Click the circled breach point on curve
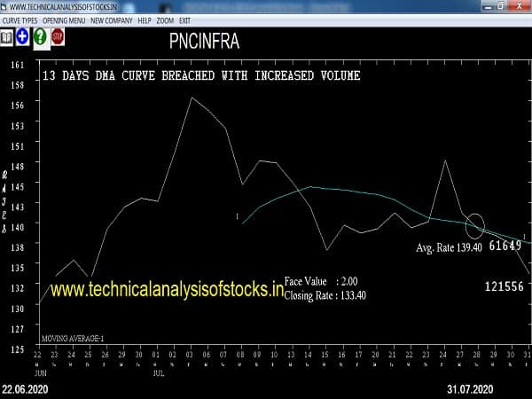532x399 pixels. pyautogui.click(x=475, y=225)
